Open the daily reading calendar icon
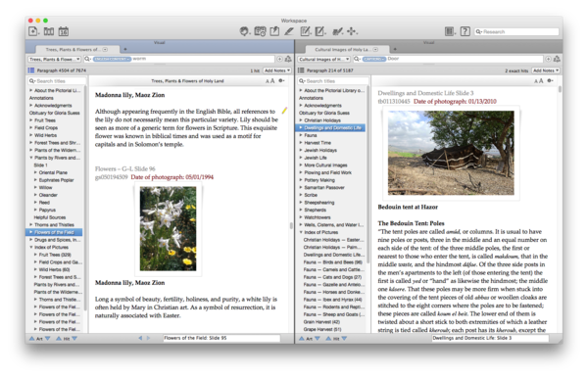Viewport: 588px width, 378px height. [x=64, y=31]
